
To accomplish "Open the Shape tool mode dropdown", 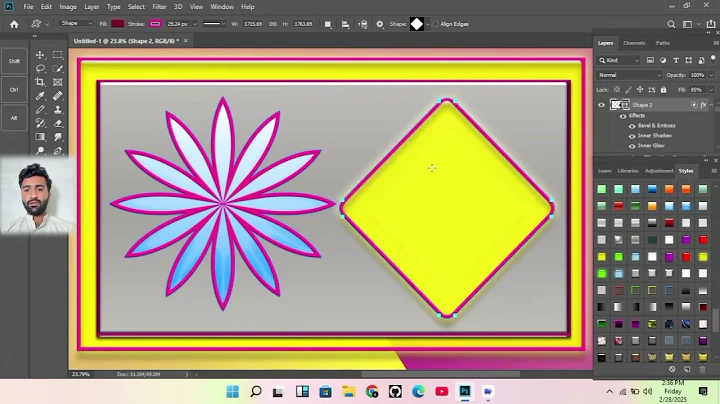I will (76, 23).
